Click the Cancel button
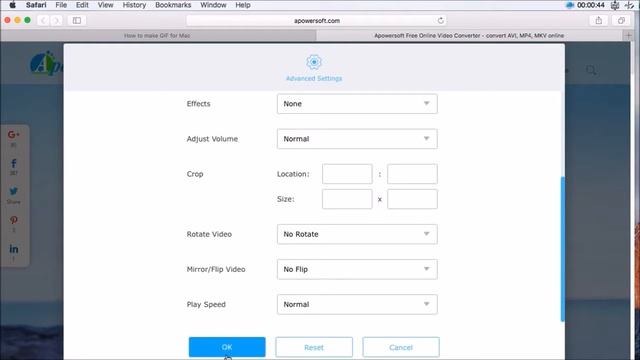Image resolution: width=640 pixels, height=360 pixels. [x=401, y=347]
